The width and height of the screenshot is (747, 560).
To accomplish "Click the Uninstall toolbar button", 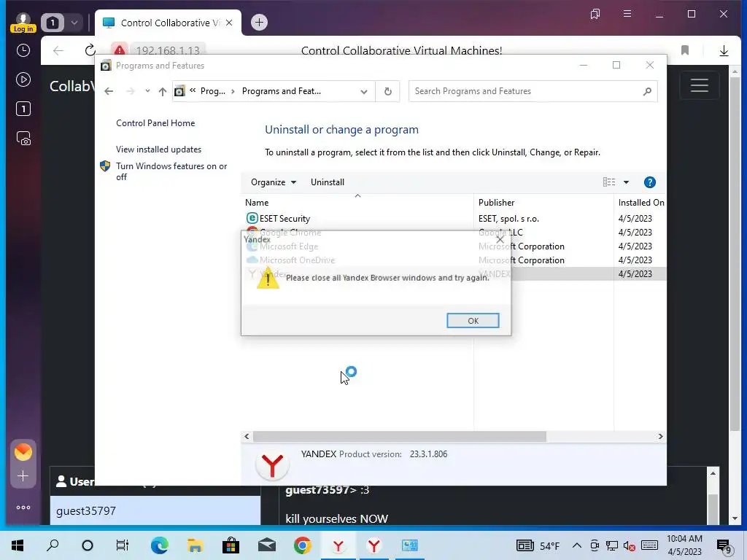I will [x=328, y=182].
